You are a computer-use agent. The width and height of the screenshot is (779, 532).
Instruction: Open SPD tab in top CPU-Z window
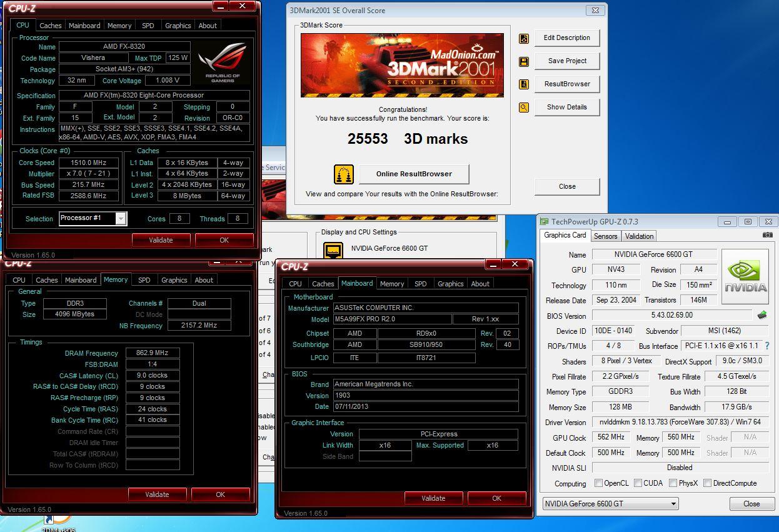point(148,26)
